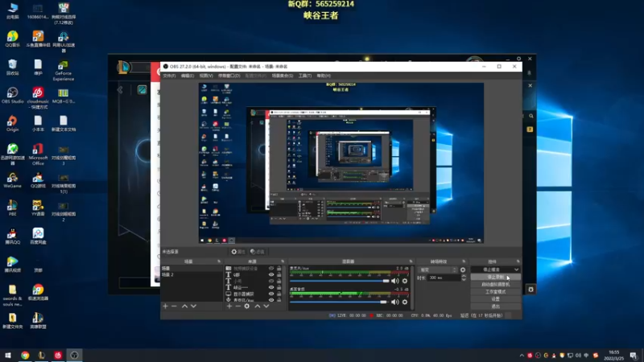Open Microsoft Office desktop icon
Screen dimensions: 644x362
coord(38,154)
